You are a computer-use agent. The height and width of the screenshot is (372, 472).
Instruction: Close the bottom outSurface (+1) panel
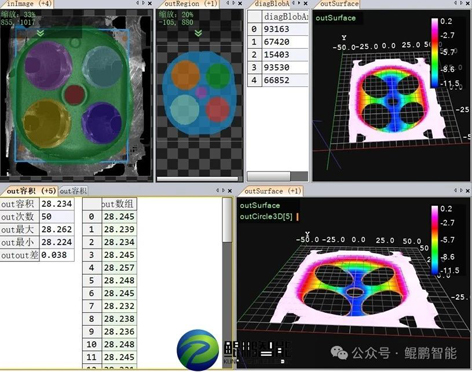pyautogui.click(x=467, y=191)
